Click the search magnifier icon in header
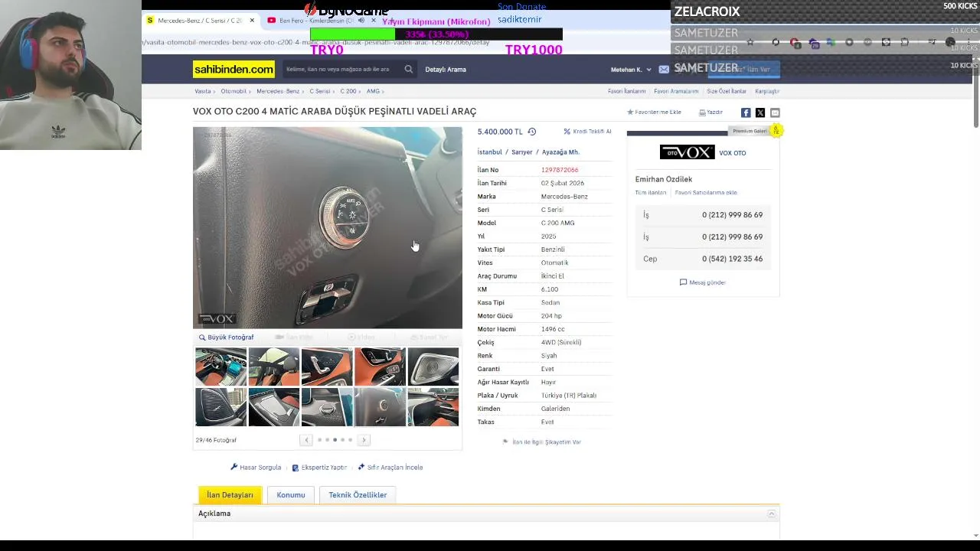Viewport: 980px width, 551px height. click(408, 70)
